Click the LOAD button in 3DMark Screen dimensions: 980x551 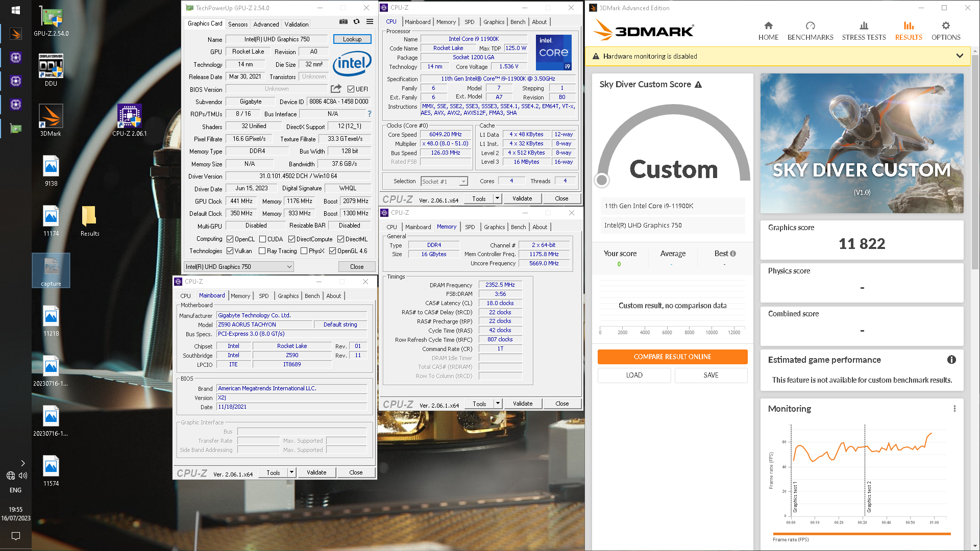(634, 375)
